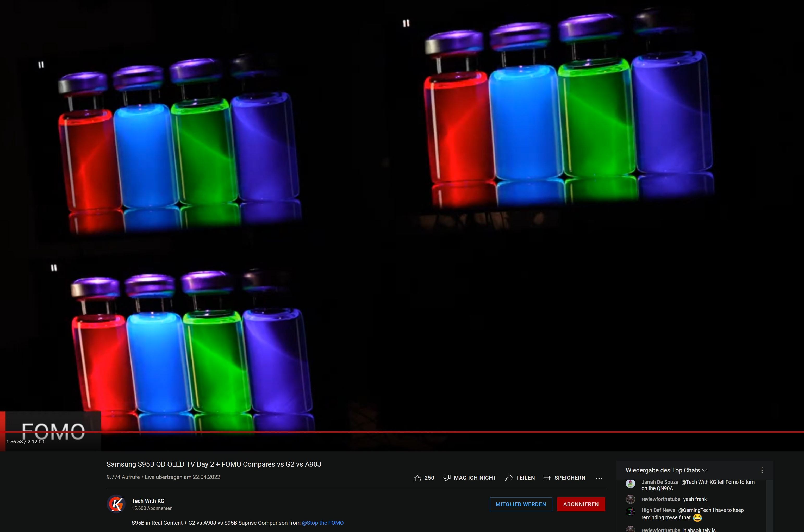804x532 pixels.
Task: Click the thumbs-down dislike icon
Action: (447, 478)
